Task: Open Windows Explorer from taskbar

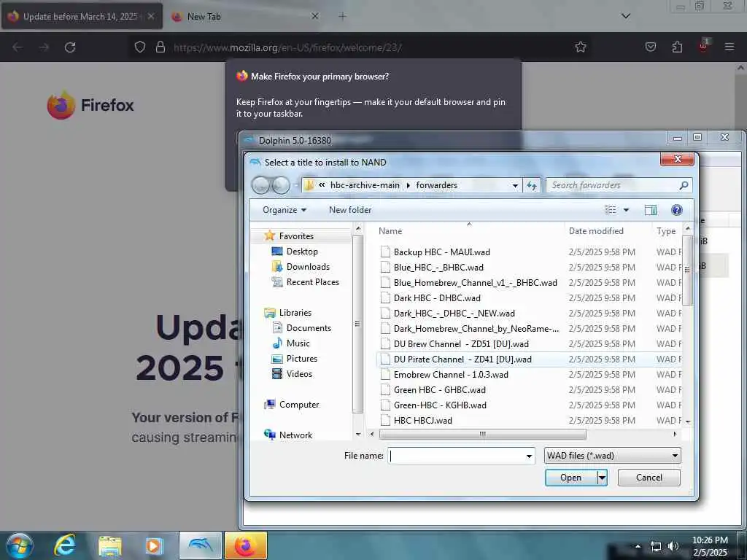Action: point(109,545)
